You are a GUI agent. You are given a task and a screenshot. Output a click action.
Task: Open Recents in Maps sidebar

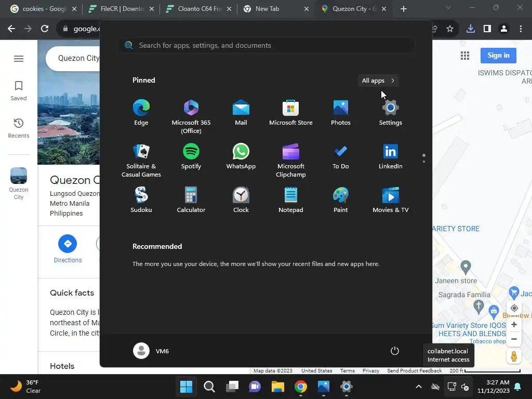tap(19, 128)
